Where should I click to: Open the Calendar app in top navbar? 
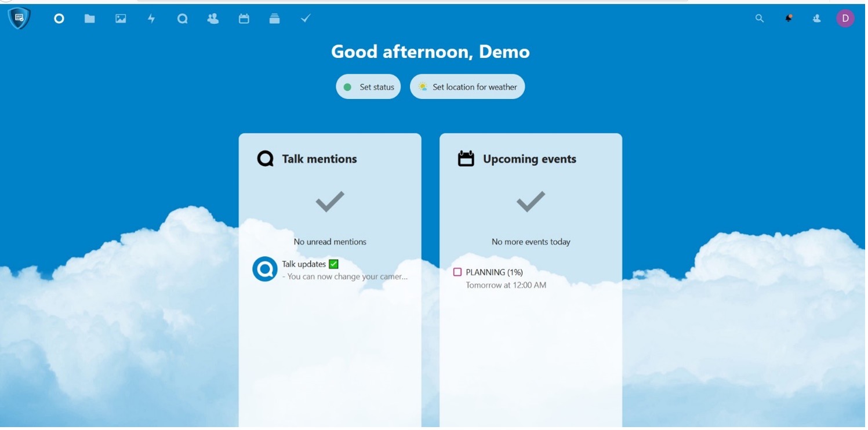pyautogui.click(x=244, y=19)
